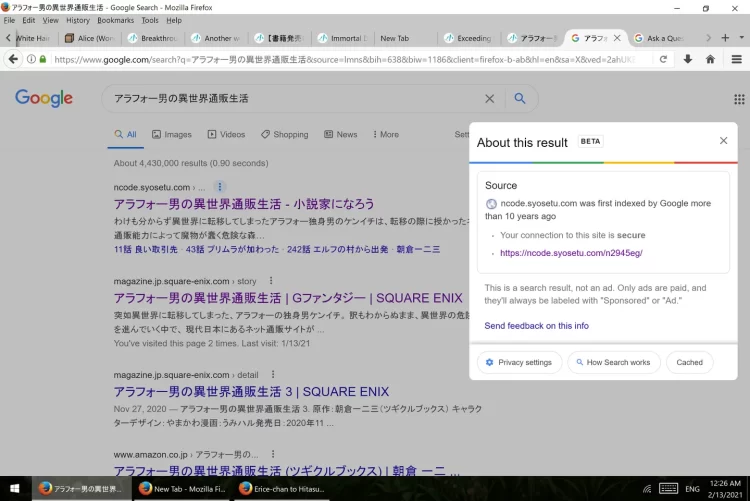Expand the More search filters menu
750x501 pixels.
384,134
